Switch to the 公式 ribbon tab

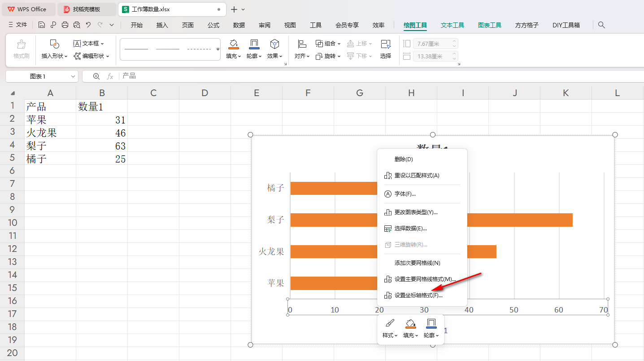[213, 25]
